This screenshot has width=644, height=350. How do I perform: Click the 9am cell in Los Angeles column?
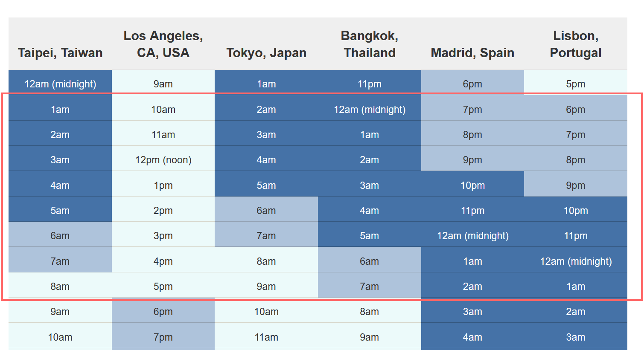click(x=163, y=84)
